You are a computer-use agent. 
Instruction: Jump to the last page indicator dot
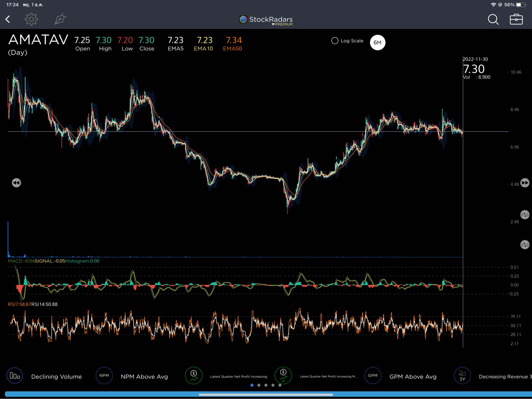coord(280,385)
